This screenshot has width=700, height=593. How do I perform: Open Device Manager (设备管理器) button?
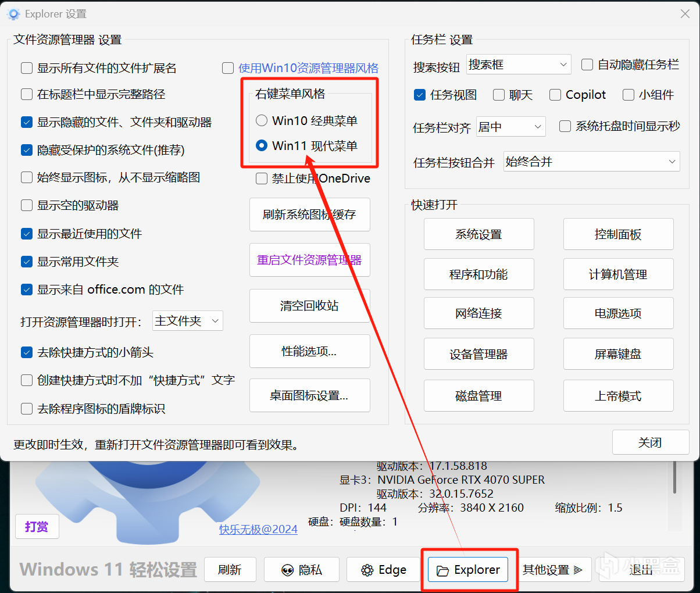(x=479, y=354)
